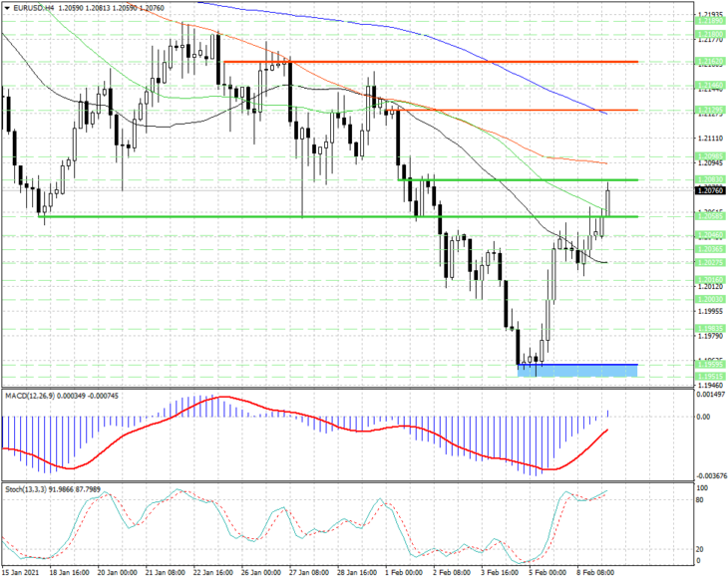Click the black current price tag 1.20760
728x581 pixels.
(x=710, y=190)
